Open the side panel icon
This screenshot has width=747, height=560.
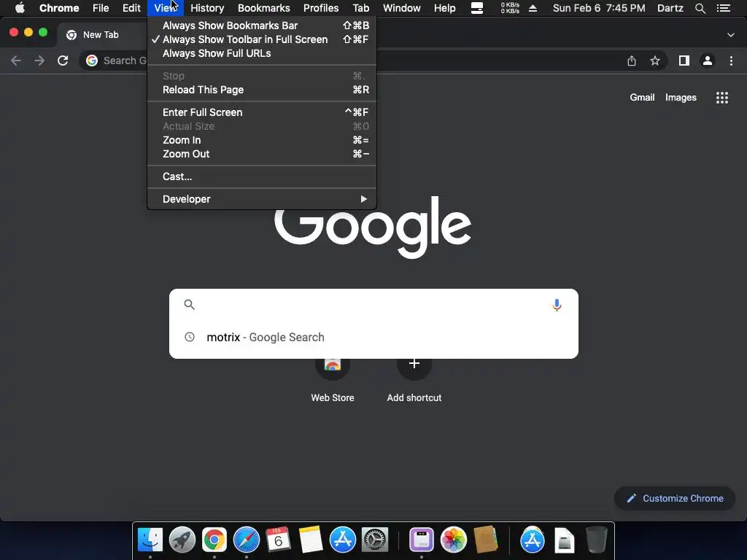pos(684,61)
